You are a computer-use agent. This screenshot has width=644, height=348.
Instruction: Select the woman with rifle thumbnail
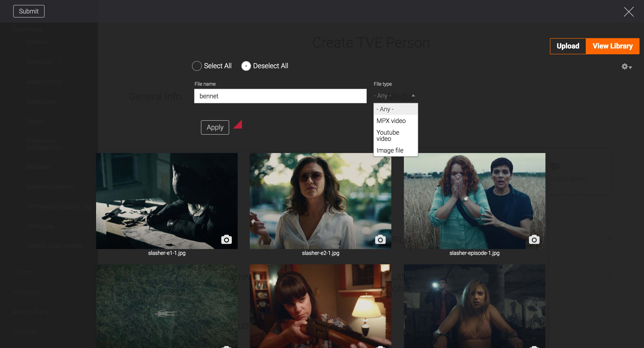pos(320,306)
